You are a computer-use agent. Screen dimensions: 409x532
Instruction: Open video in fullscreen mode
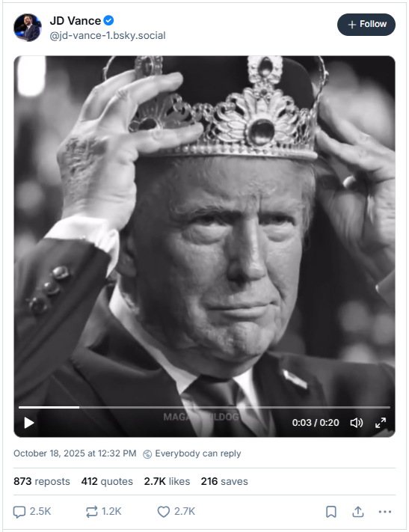point(381,423)
